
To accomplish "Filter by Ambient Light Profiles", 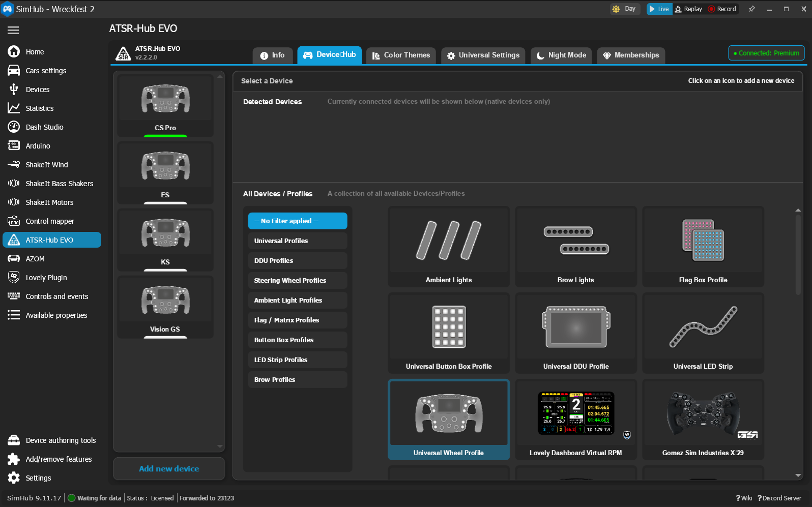I will (298, 301).
